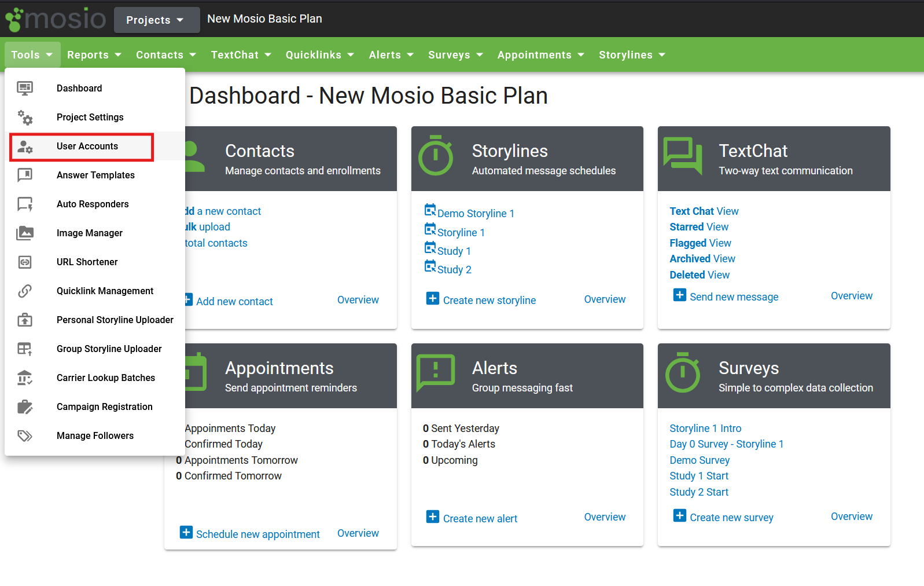Image resolution: width=924 pixels, height=586 pixels.
Task: Open the Study 2 Start survey link
Action: pos(699,492)
